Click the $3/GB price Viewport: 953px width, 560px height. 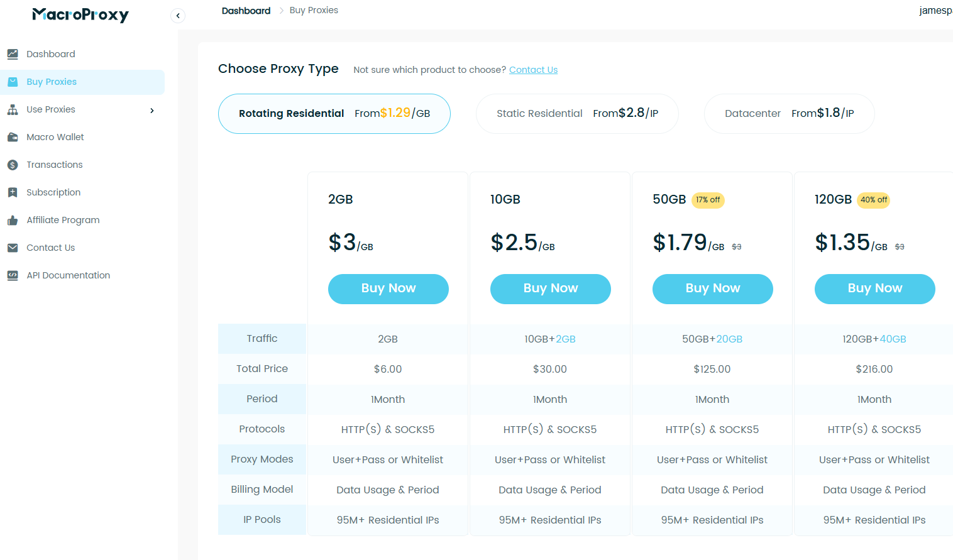[x=351, y=243]
